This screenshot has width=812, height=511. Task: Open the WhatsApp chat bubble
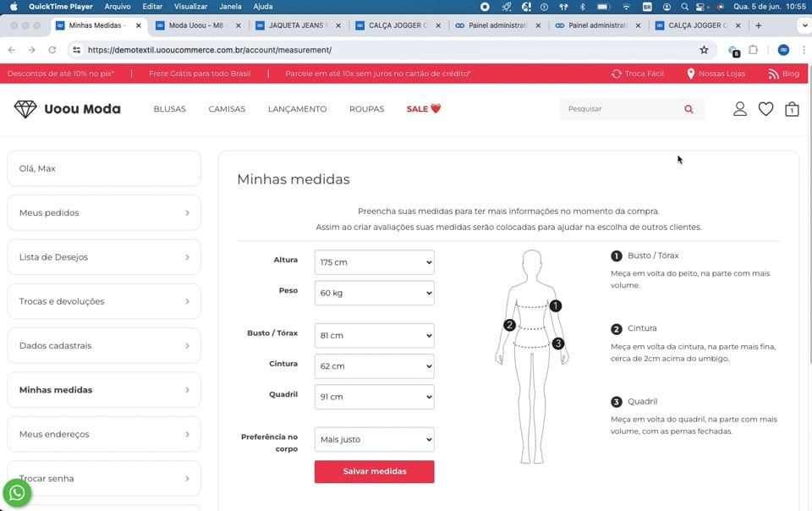click(17, 492)
